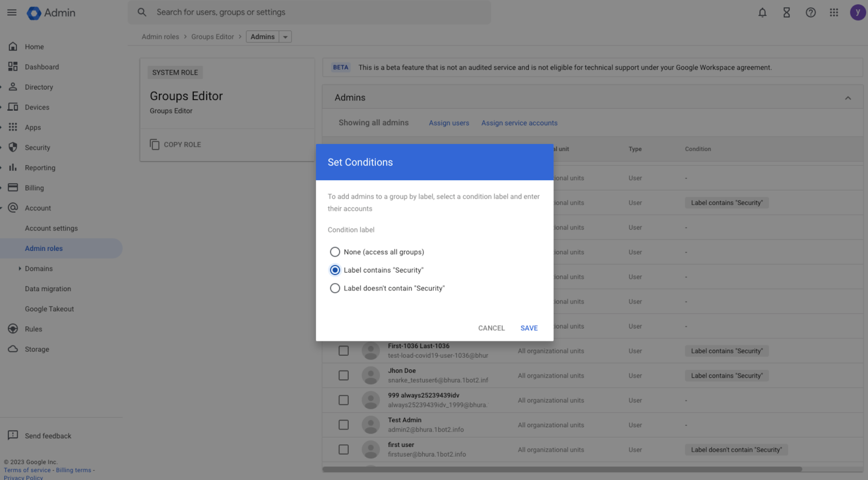Collapse the Admins panel chevron
This screenshot has height=480, width=868.
(848, 98)
